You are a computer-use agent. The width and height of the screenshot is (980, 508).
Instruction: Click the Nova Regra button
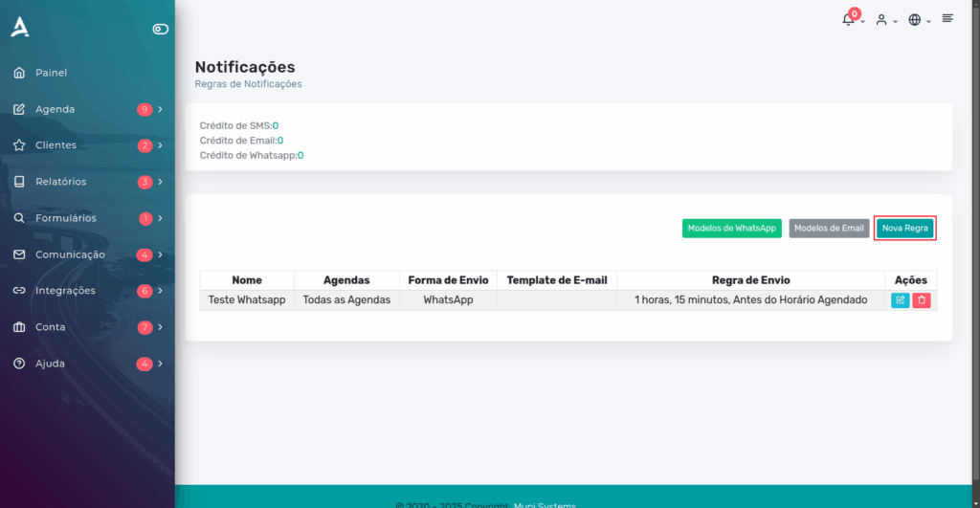[x=905, y=228]
